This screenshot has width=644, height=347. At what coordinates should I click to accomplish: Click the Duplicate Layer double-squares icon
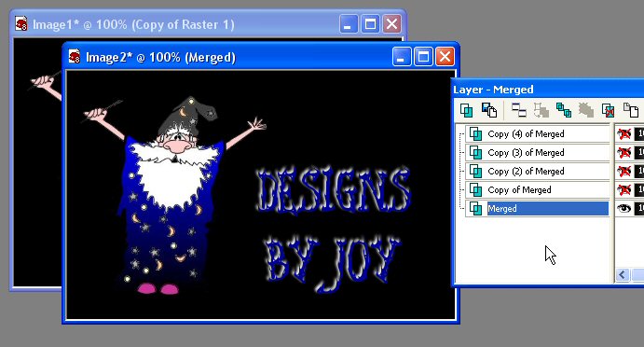(564, 110)
